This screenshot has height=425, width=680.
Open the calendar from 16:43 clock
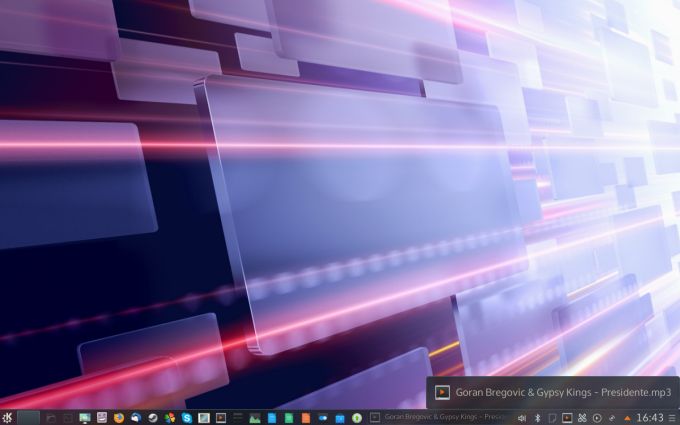[x=650, y=418]
